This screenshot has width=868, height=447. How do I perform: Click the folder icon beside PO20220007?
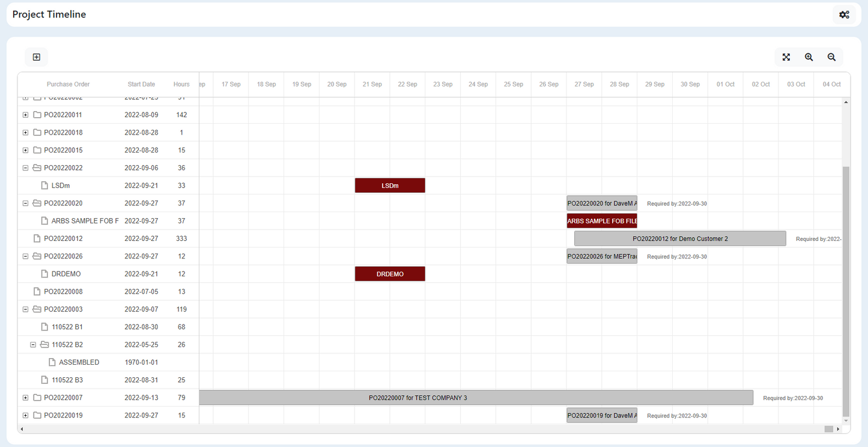pyautogui.click(x=37, y=397)
